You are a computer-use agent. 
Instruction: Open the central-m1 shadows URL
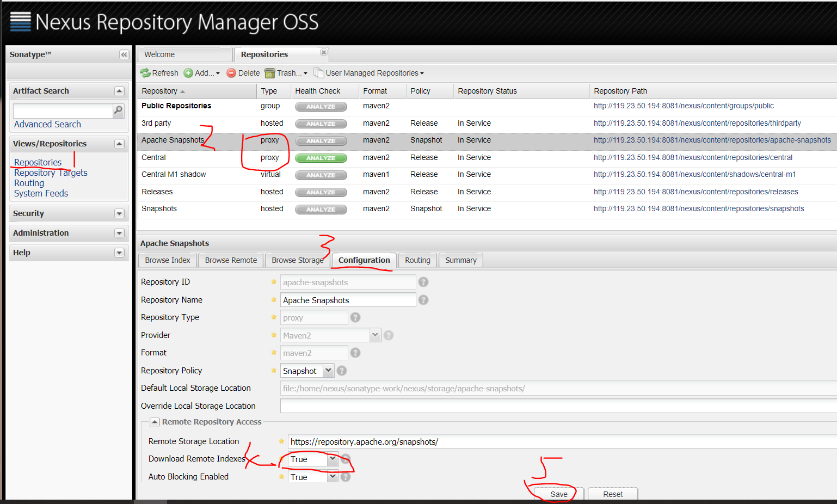694,174
